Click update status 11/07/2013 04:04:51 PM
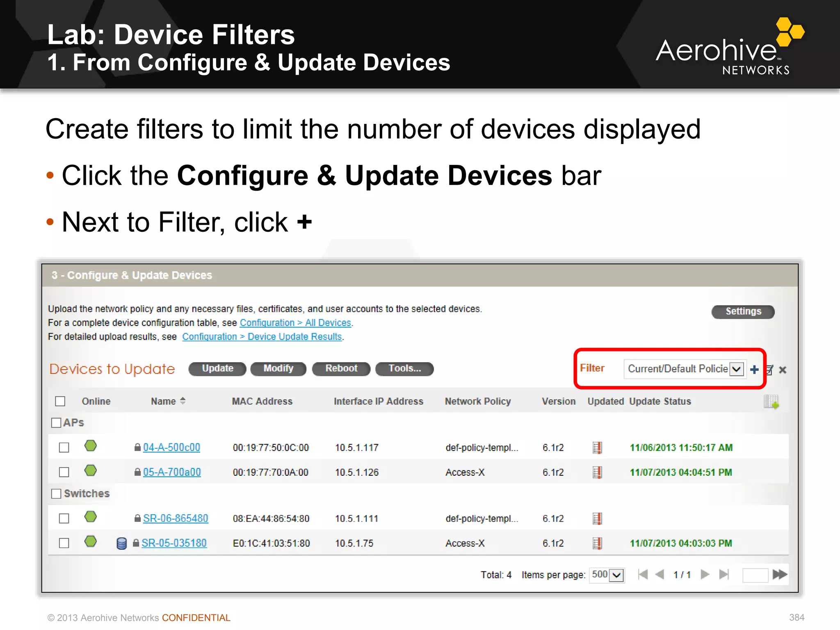The image size is (840, 630). coord(681,472)
